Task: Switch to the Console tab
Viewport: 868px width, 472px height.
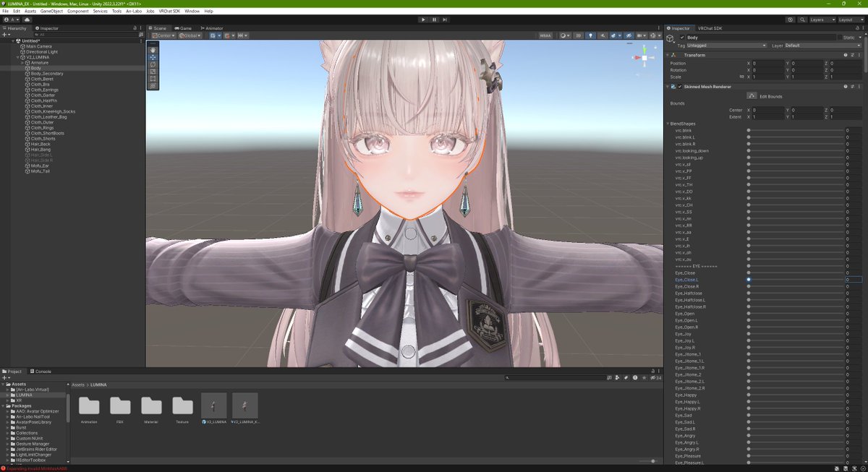Action: [x=41, y=372]
